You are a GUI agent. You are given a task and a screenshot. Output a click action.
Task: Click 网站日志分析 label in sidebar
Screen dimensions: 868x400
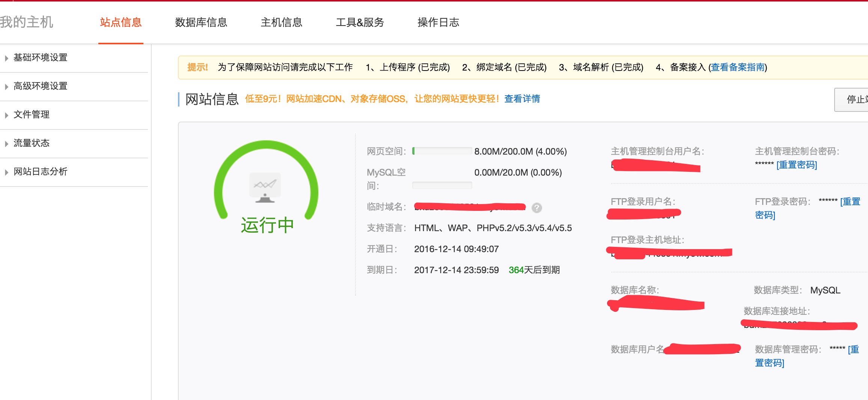click(41, 171)
